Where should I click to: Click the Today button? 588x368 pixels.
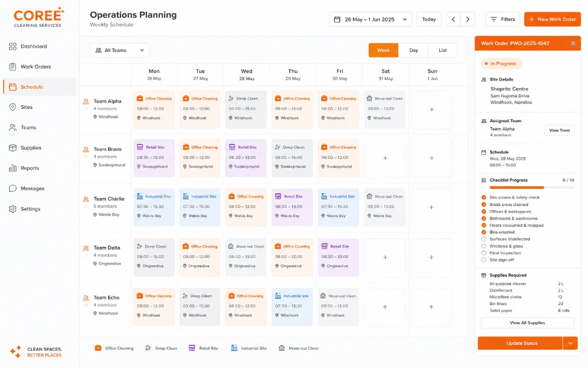[x=429, y=19]
